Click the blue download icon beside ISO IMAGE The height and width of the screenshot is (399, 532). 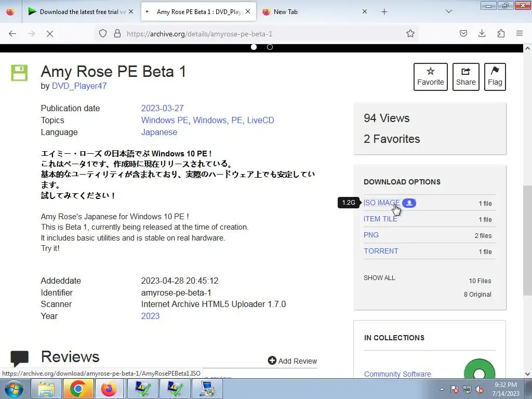point(409,203)
